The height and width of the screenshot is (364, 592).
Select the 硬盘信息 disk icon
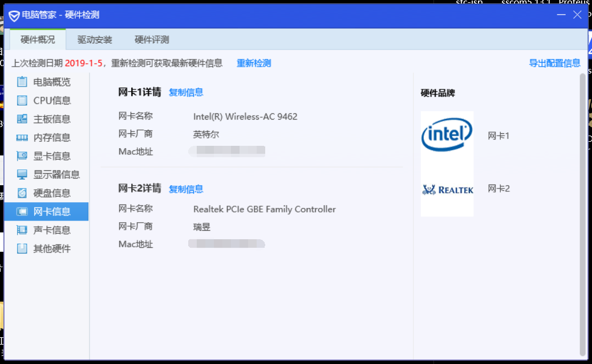(x=22, y=193)
